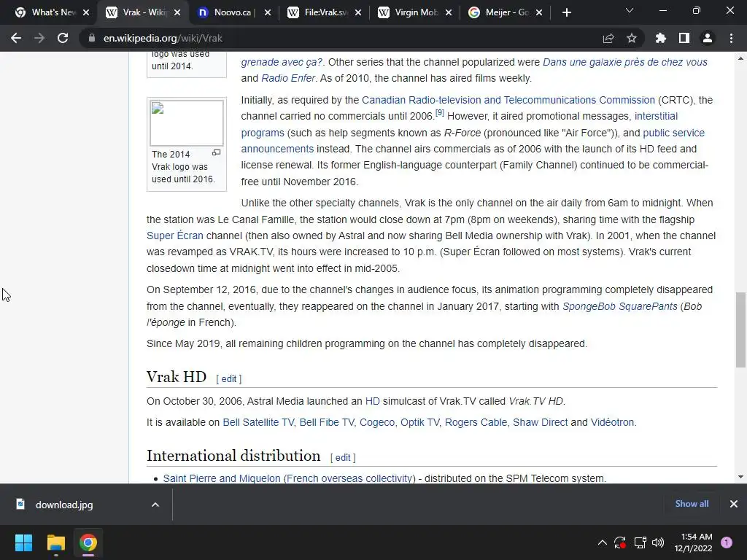Open the Rogers Cable link
Image resolution: width=747 pixels, height=560 pixels.
[476, 422]
